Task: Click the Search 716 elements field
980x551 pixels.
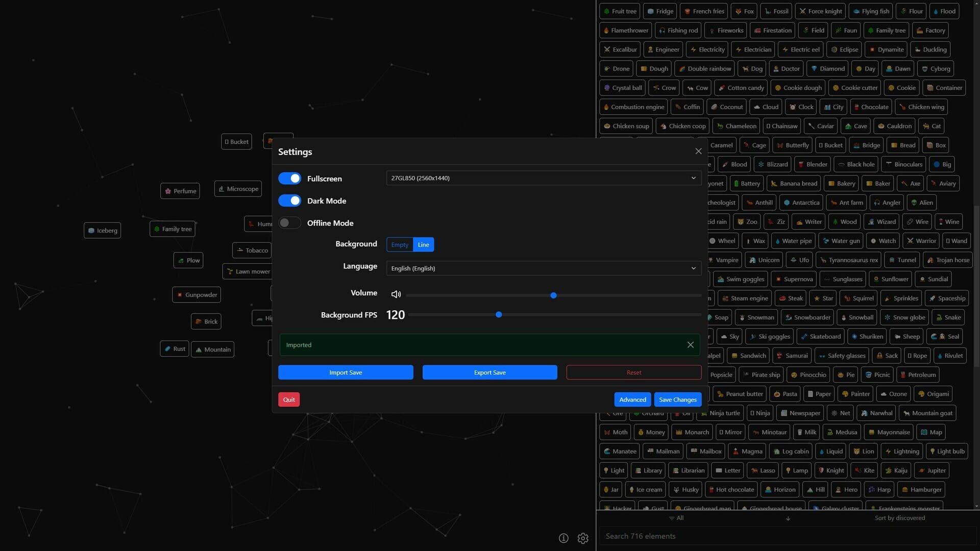Action: (715, 536)
